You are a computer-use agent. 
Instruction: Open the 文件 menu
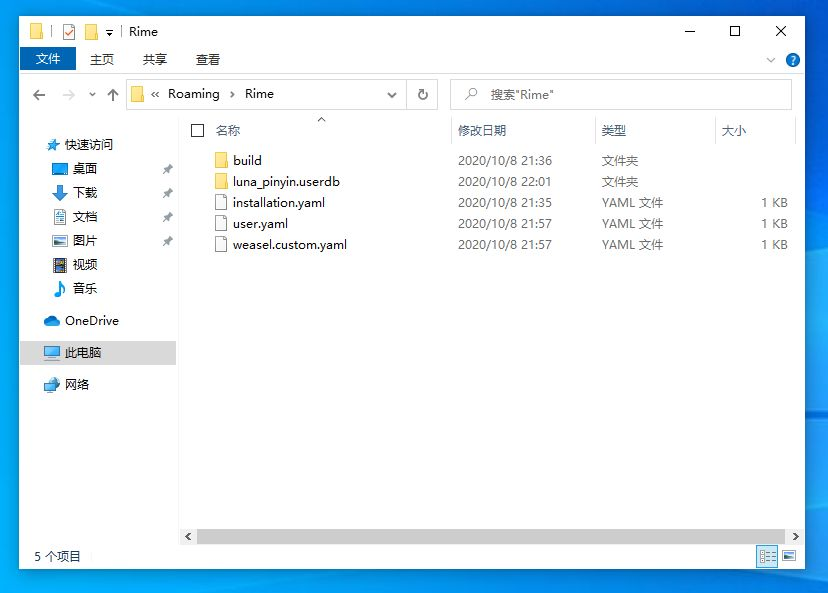(47, 59)
